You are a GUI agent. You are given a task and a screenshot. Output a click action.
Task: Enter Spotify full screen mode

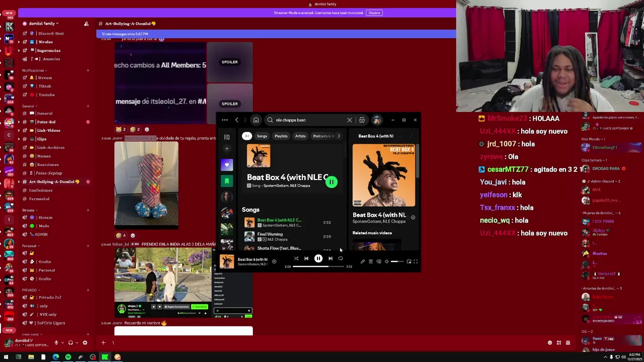point(416,261)
